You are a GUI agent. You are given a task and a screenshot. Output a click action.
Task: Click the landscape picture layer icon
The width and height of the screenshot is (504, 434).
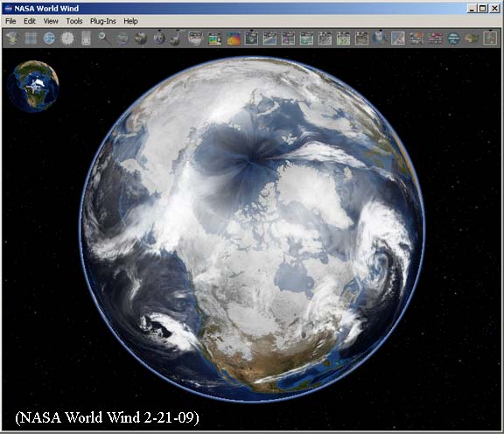tap(214, 38)
